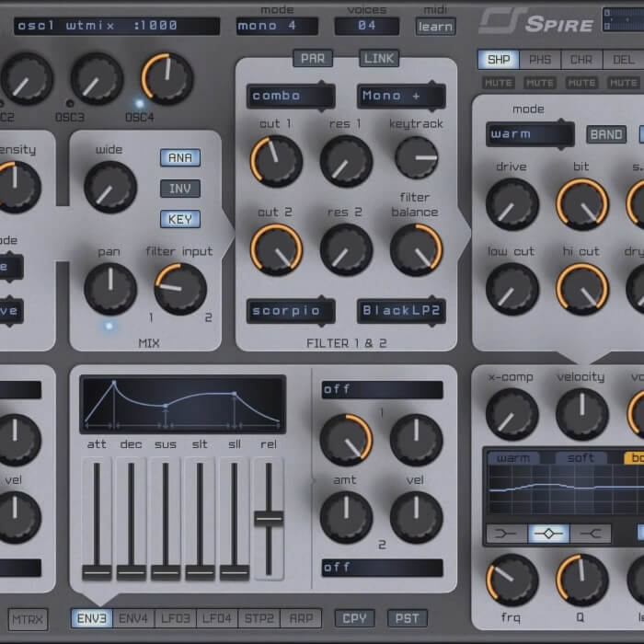Click the filter input knob
Screen dimensions: 644x644
[180, 289]
